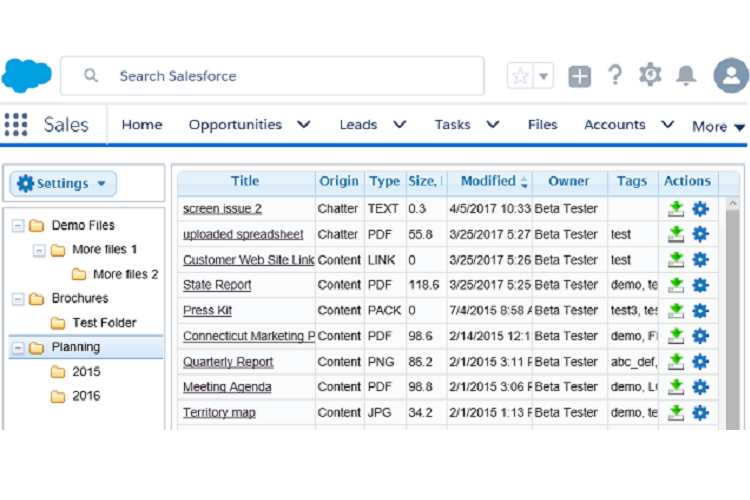Go to the Home tab
Image resolution: width=750 pixels, height=500 pixels.
tap(142, 124)
